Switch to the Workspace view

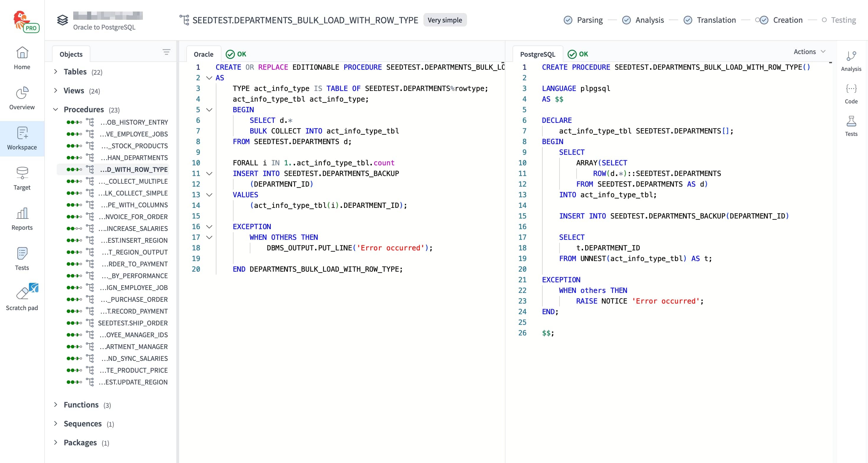22,138
